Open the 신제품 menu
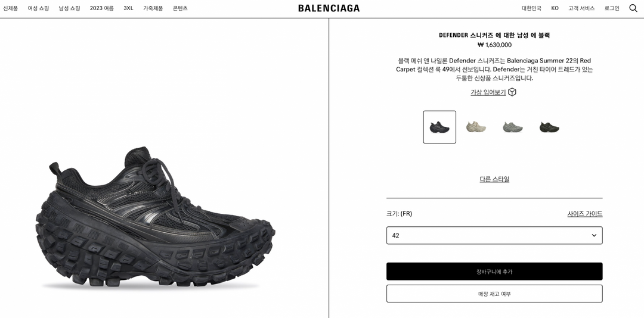644x318 pixels. pos(11,8)
